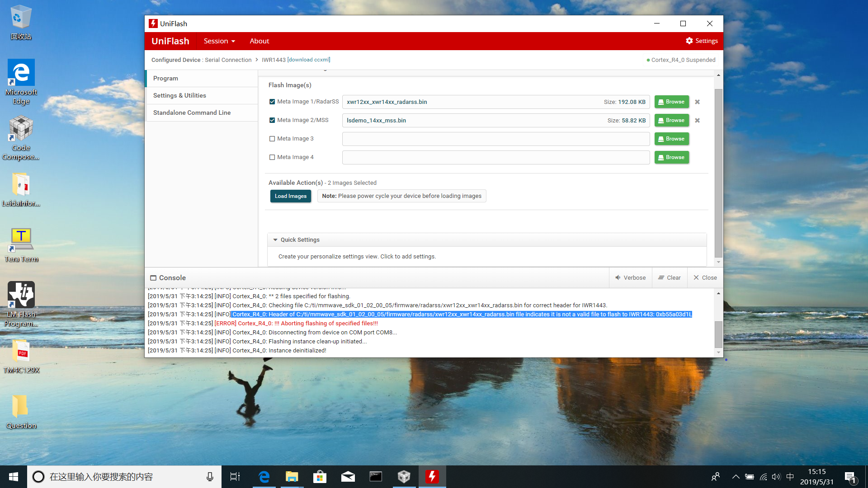Open Edge browser in taskbar
This screenshot has width=868, height=488.
coord(264,477)
